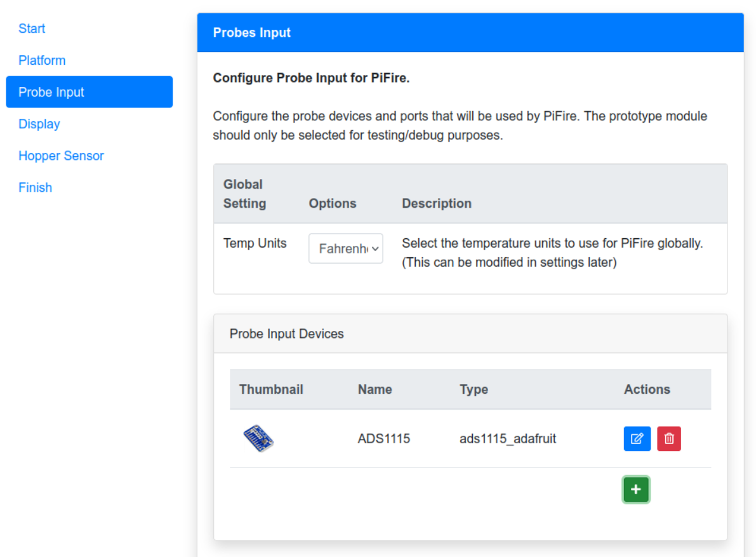
Task: Edit the ADS1115 probe device
Action: pyautogui.click(x=637, y=439)
